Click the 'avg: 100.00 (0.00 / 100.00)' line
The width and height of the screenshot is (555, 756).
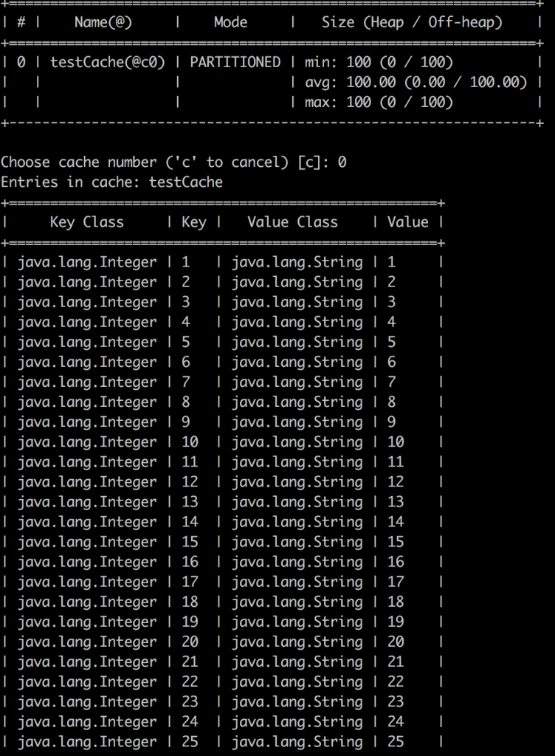(x=416, y=82)
